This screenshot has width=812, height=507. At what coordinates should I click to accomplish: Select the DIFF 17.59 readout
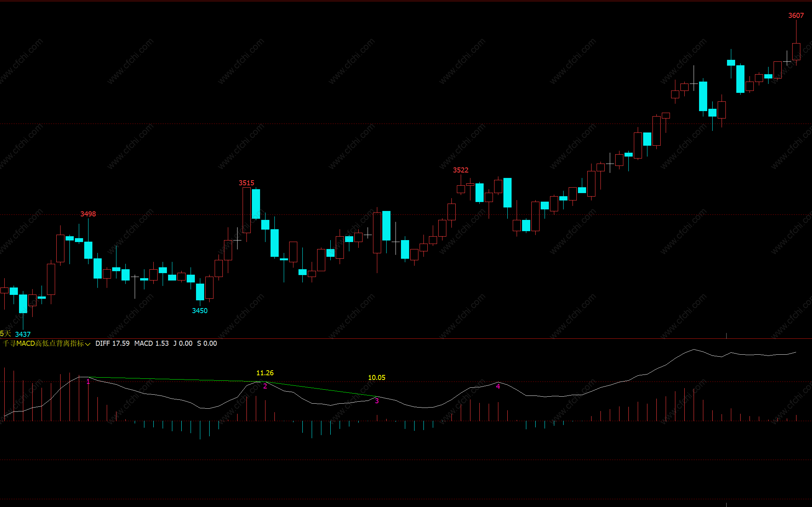tap(113, 343)
